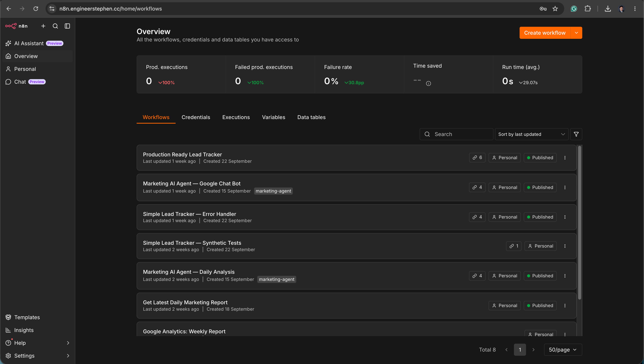644x364 pixels.
Task: Open the browser extensions puzzle icon
Action: pyautogui.click(x=588, y=9)
